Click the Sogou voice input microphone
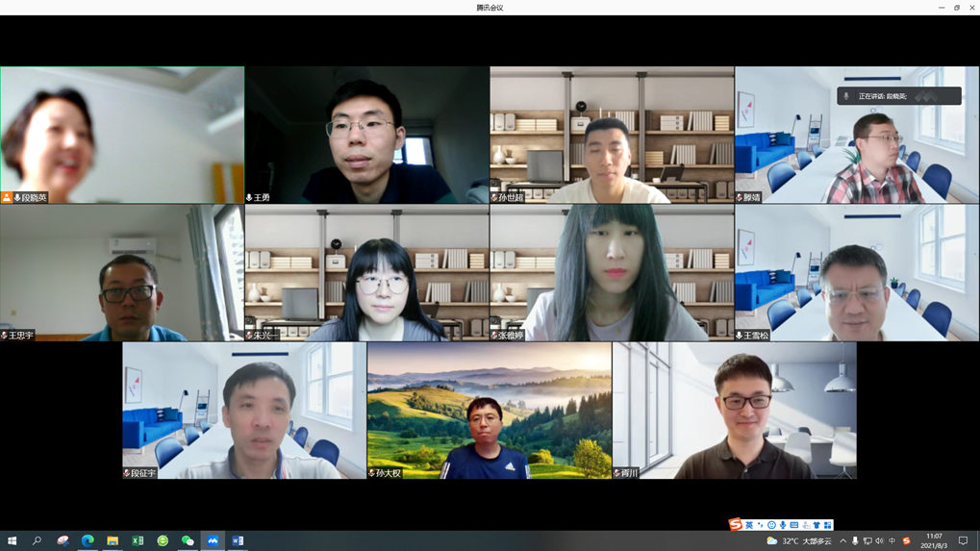The image size is (980, 551). 783,526
